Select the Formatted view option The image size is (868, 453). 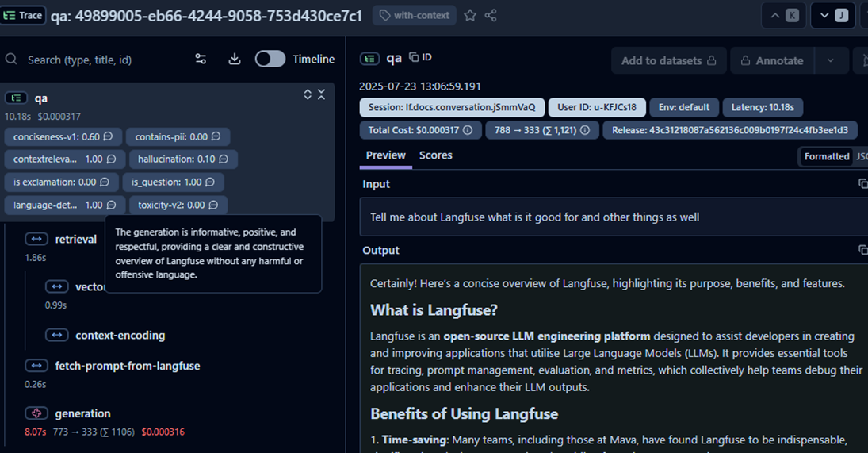point(827,157)
